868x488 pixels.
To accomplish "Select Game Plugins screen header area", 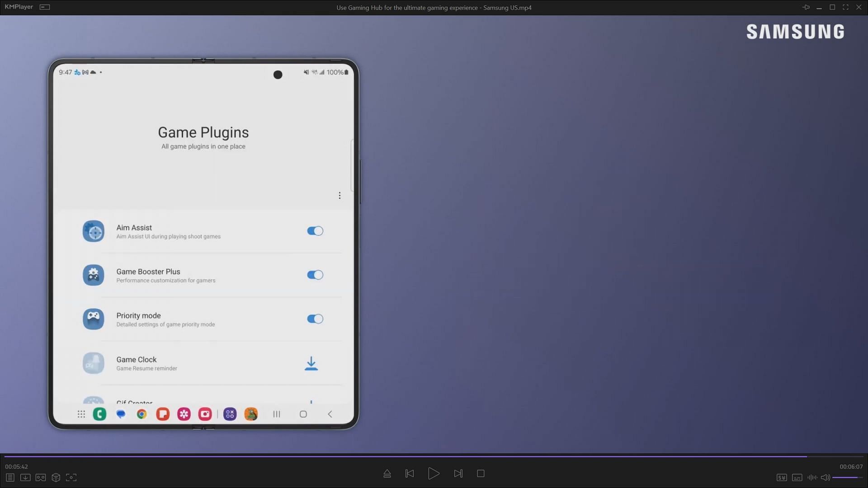I will pos(203,136).
